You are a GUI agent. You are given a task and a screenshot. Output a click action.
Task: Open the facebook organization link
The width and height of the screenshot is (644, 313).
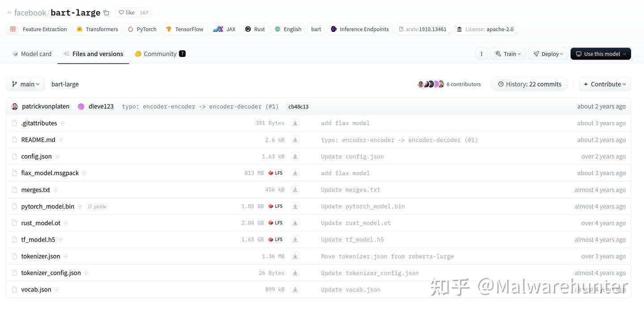pyautogui.click(x=30, y=13)
